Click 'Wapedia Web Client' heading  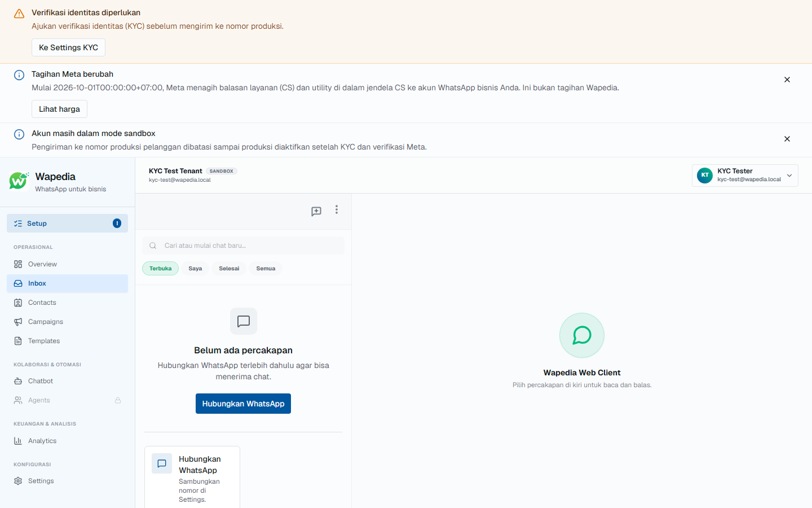(582, 373)
